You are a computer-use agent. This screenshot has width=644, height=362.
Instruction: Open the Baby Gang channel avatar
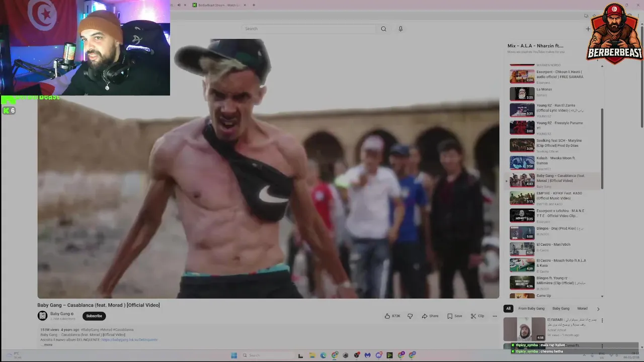pos(42,316)
